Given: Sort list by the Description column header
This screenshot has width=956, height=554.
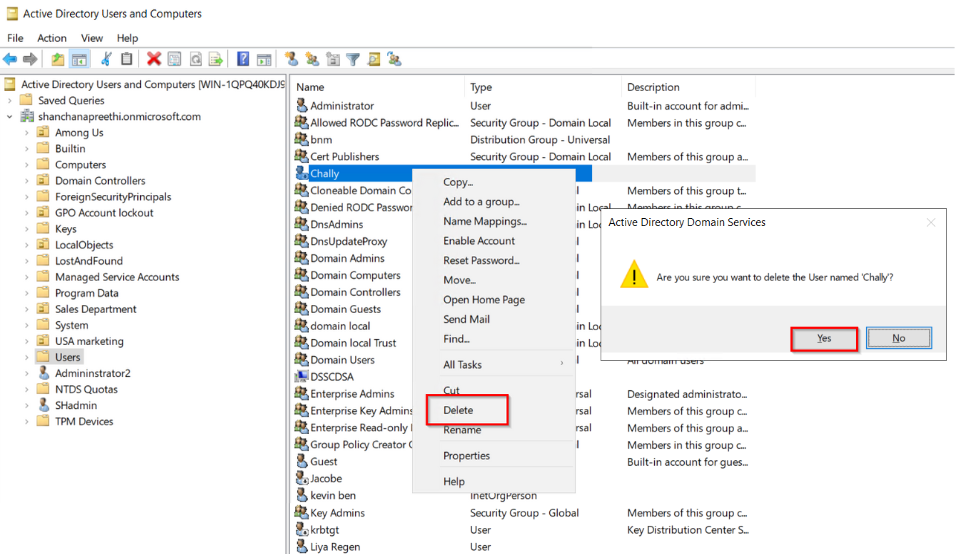Looking at the screenshot, I should (x=688, y=87).
